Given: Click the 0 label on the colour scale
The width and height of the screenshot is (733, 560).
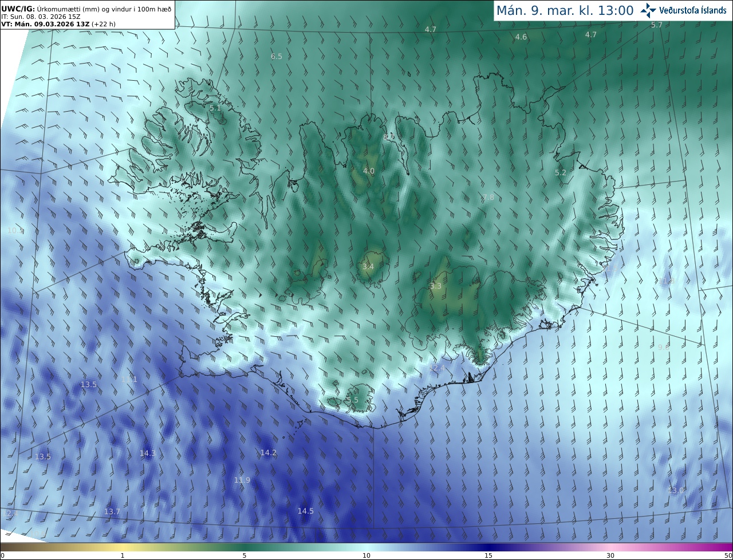Looking at the screenshot, I should (2, 555).
